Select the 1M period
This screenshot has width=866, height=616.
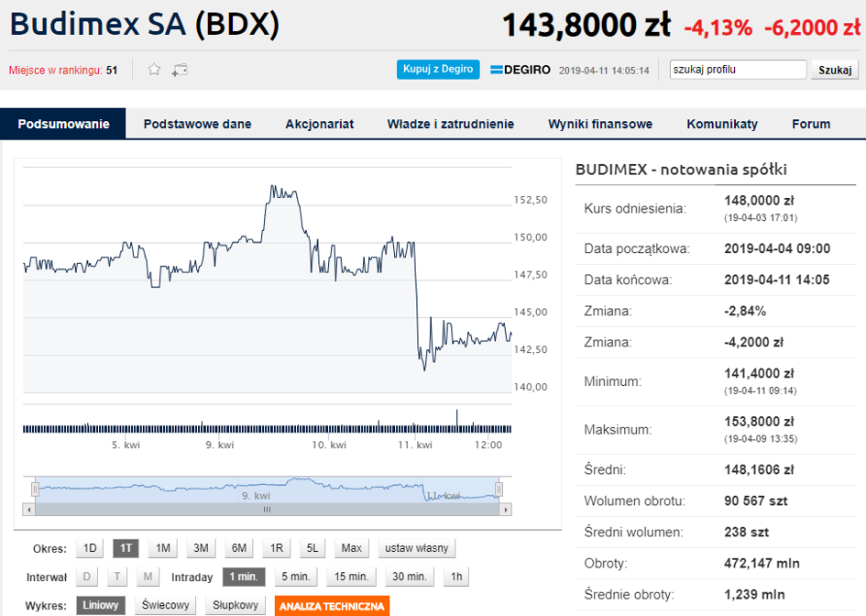click(163, 548)
